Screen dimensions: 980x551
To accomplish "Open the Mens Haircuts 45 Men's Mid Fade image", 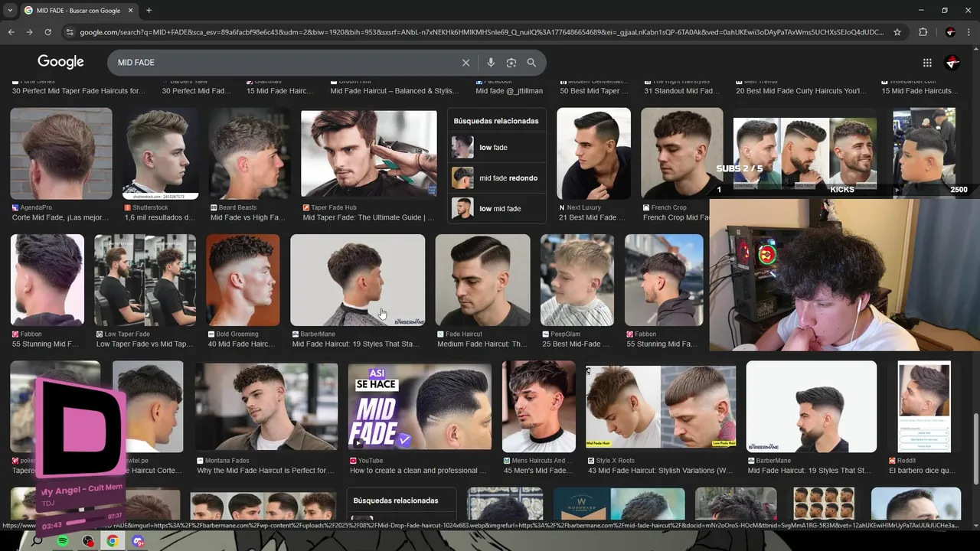I will point(539,407).
